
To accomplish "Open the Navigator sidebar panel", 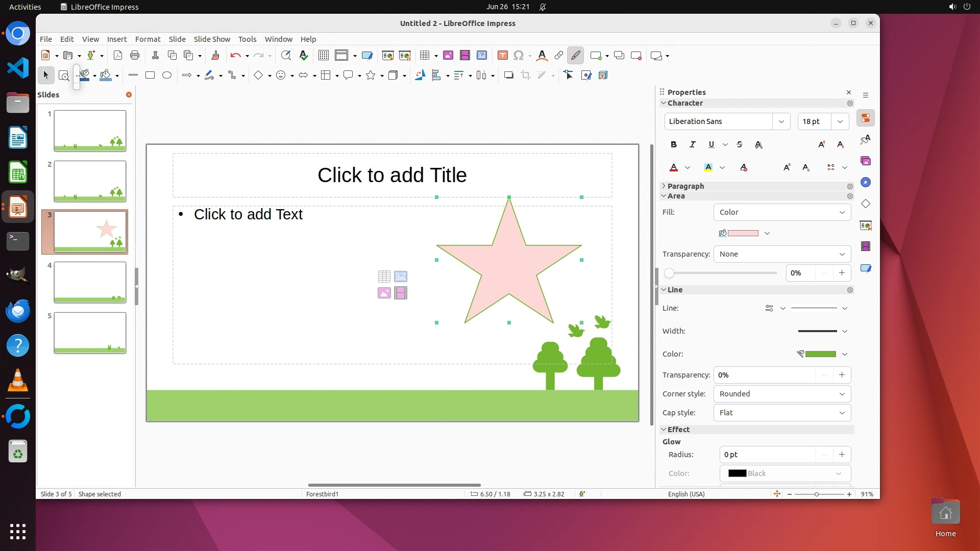I will [866, 183].
